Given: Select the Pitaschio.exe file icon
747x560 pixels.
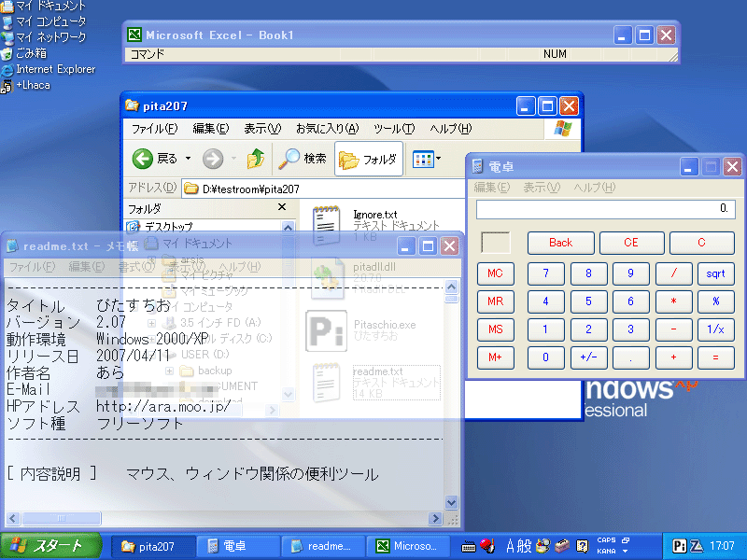Looking at the screenshot, I should coord(326,330).
